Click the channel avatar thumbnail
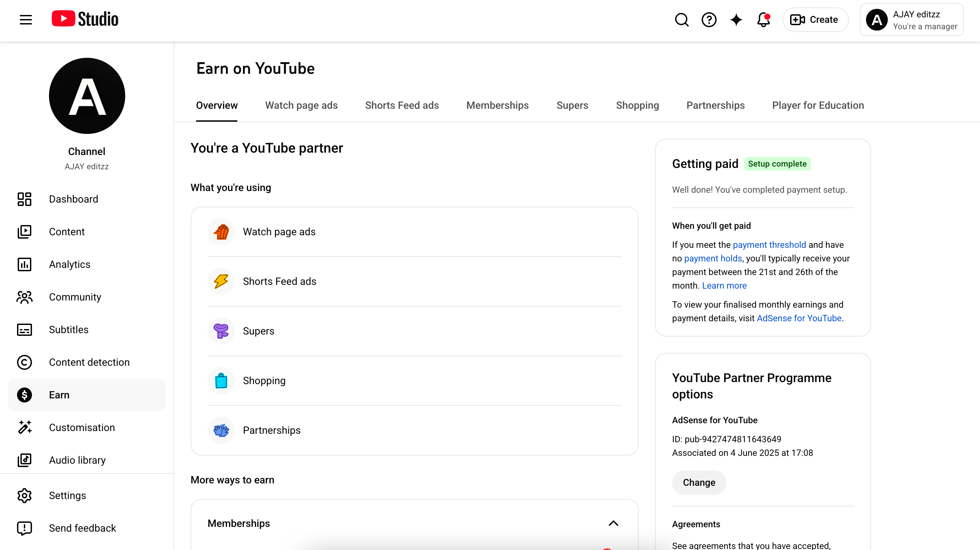The image size is (980, 550). click(x=87, y=96)
